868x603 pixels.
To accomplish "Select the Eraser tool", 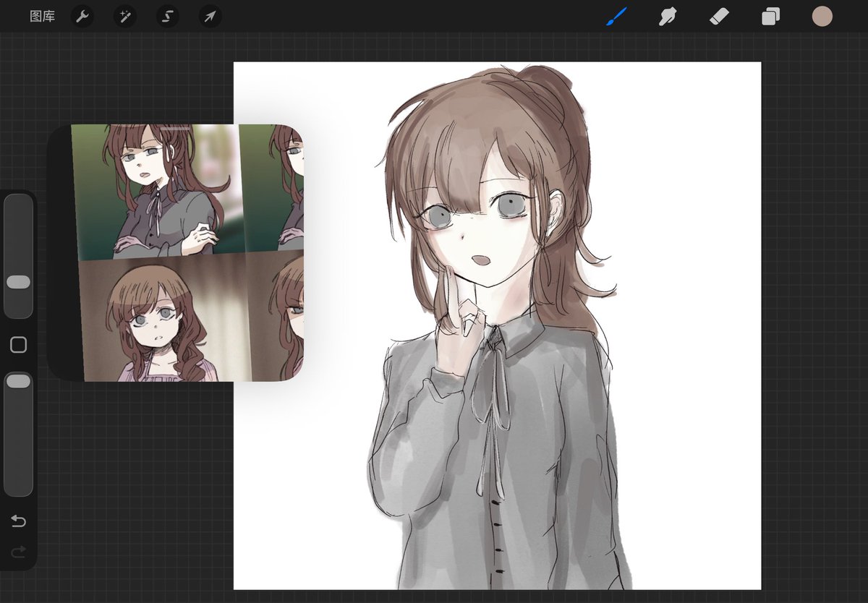I will [x=719, y=16].
